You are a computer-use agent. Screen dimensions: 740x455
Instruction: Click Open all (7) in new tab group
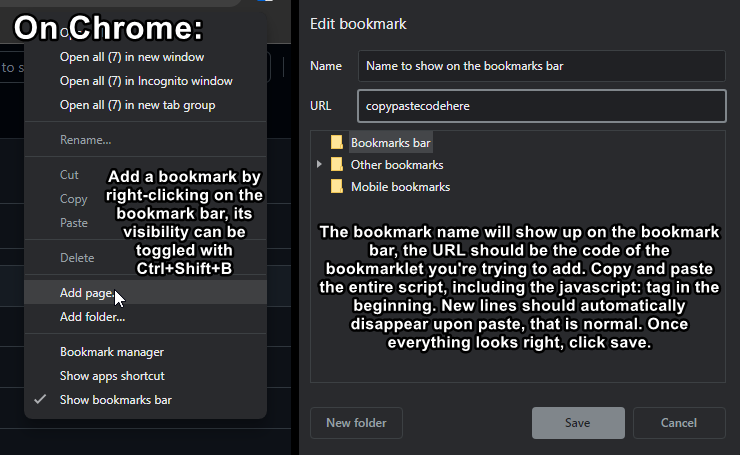pyautogui.click(x=145, y=105)
